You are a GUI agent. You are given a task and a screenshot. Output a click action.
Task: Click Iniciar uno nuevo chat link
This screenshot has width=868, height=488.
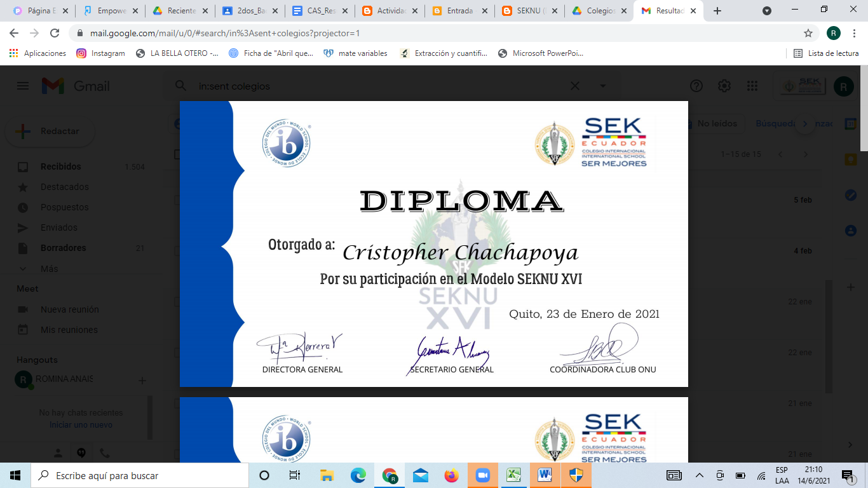click(81, 425)
